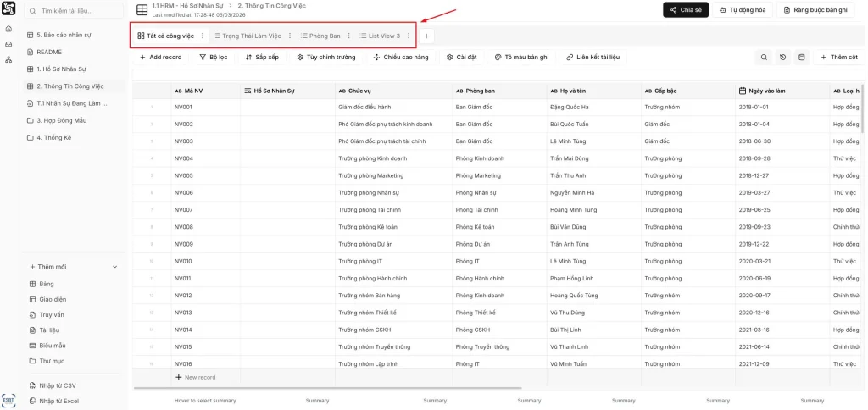Open options menu for List View 3
Viewport: 868px width, 410px height.
point(409,36)
